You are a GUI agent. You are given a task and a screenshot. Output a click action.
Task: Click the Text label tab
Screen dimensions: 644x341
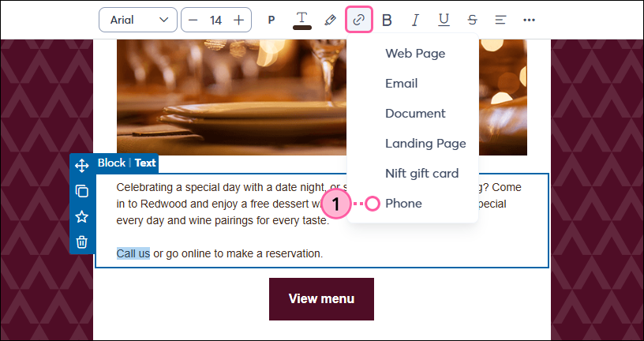145,163
